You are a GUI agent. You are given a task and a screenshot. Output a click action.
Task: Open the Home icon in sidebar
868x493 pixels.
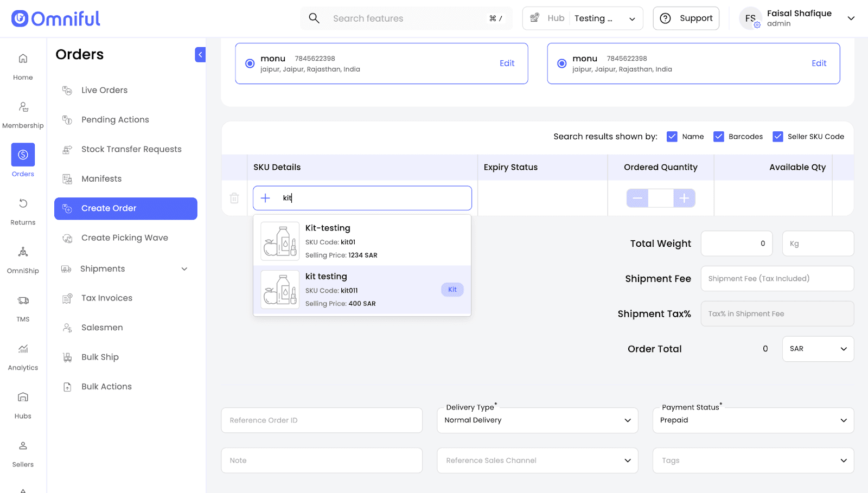[23, 59]
